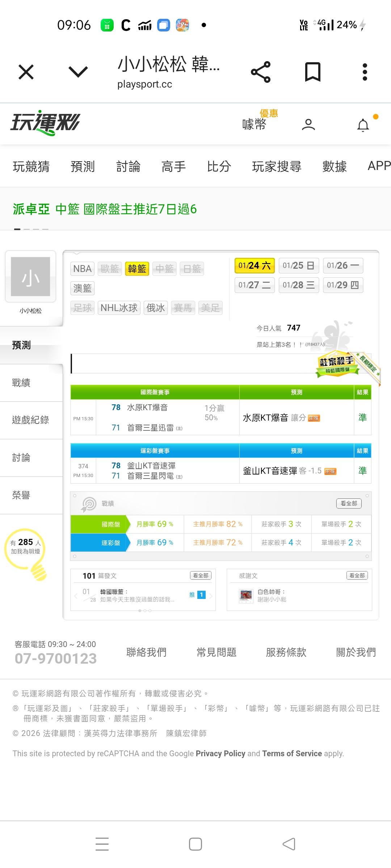
Task: Tap the 玩運彩 site logo
Action: [45, 123]
